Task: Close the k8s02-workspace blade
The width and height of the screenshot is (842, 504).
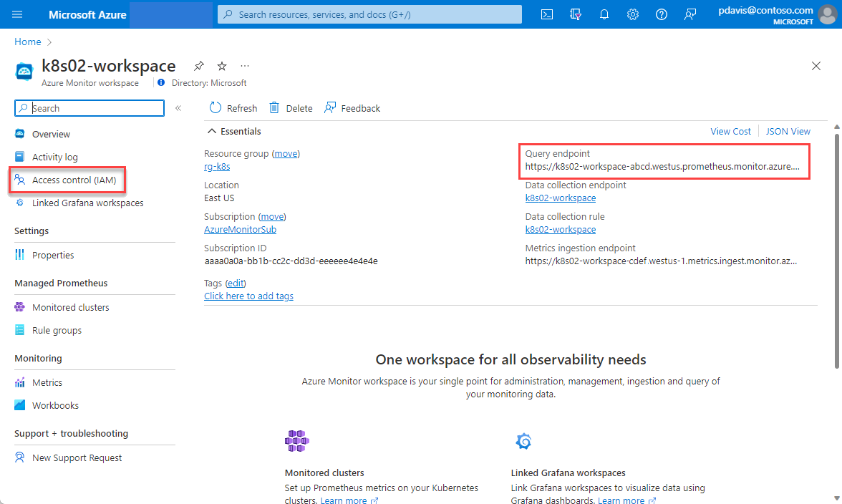Action: (x=816, y=66)
